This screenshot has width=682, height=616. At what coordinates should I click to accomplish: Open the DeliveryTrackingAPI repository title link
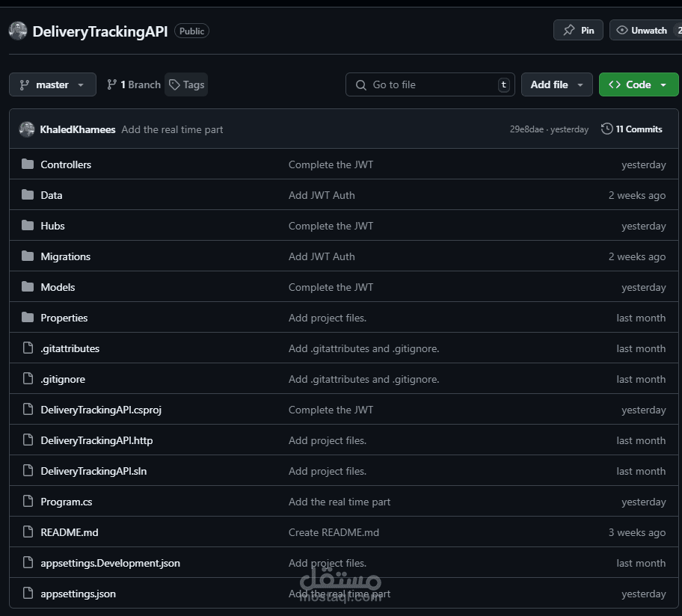100,31
